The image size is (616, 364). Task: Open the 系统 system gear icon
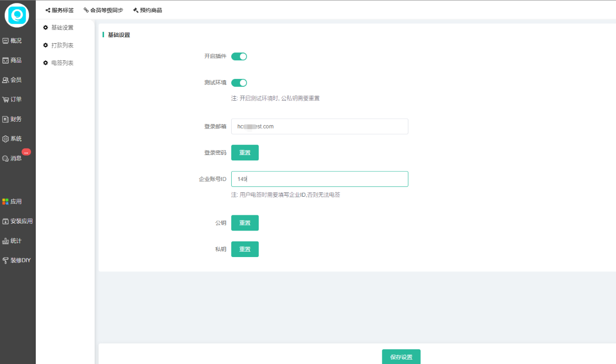(6, 139)
